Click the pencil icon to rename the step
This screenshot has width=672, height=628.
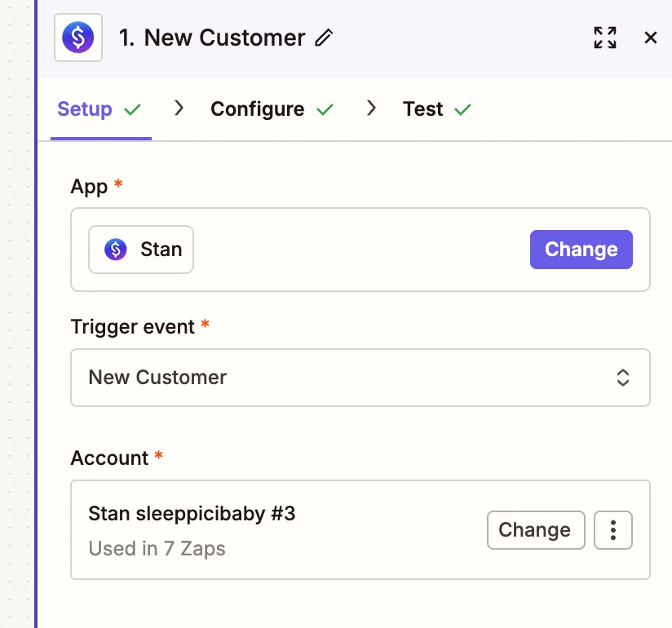tap(325, 38)
